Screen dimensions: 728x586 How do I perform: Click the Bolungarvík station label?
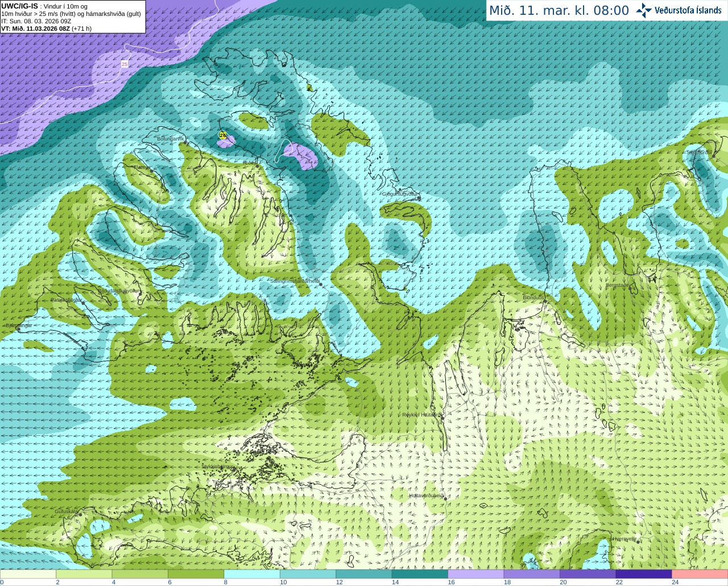tap(171, 138)
